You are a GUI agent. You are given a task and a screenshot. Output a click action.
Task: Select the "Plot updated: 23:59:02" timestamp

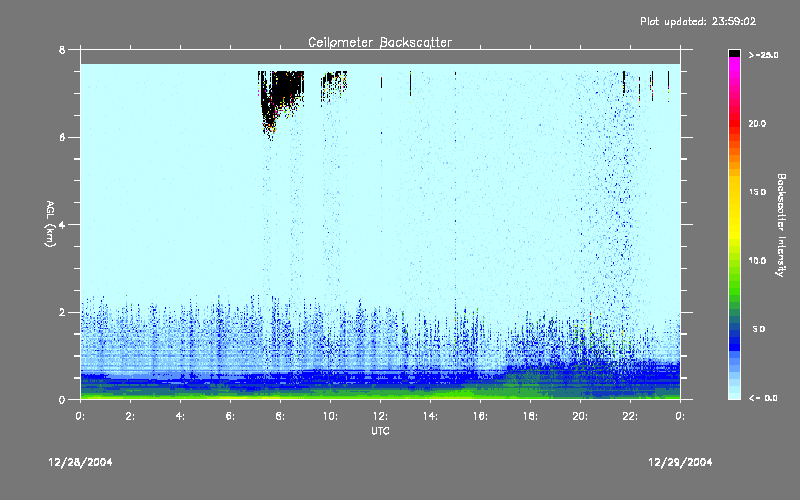click(698, 21)
